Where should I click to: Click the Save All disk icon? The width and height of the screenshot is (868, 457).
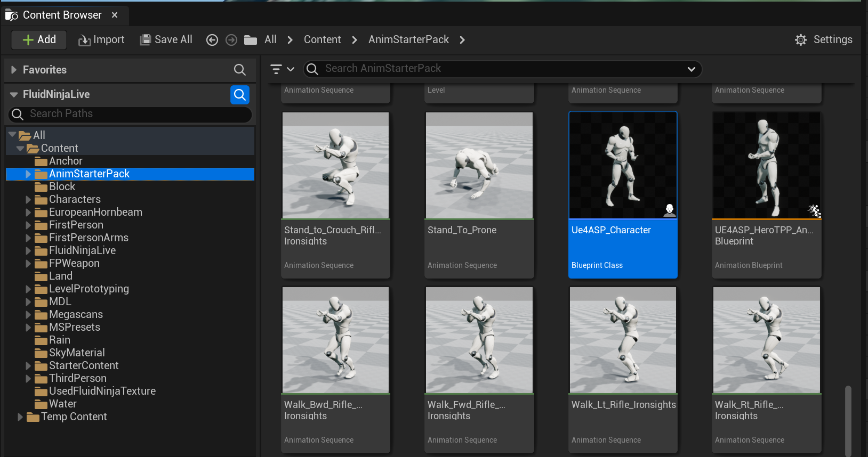click(x=145, y=40)
